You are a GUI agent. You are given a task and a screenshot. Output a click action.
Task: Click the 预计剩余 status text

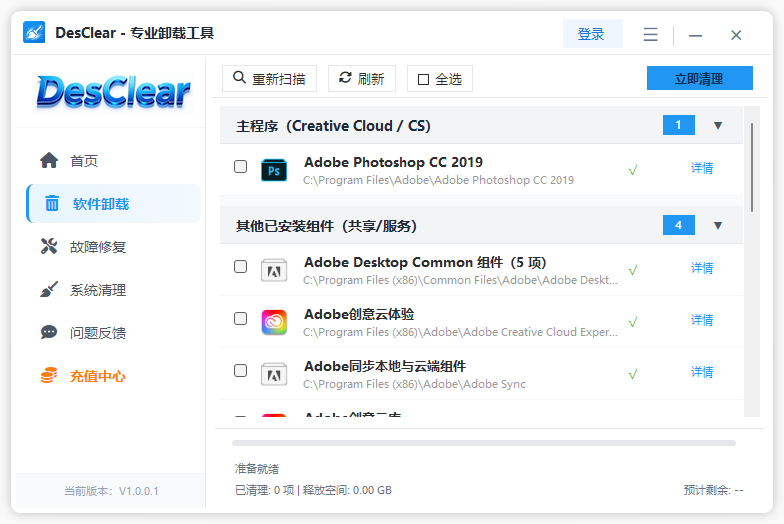(x=714, y=490)
